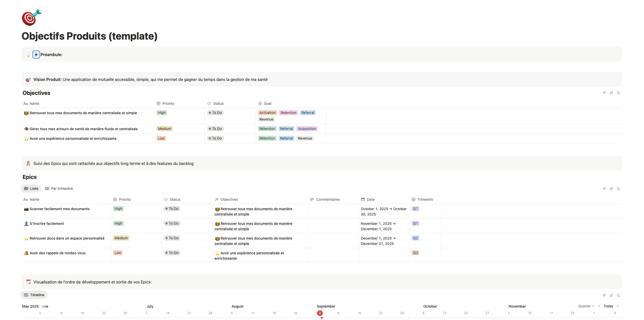The width and height of the screenshot is (644, 320).
Task: Click filter icon in Epics table
Action: pos(604,189)
